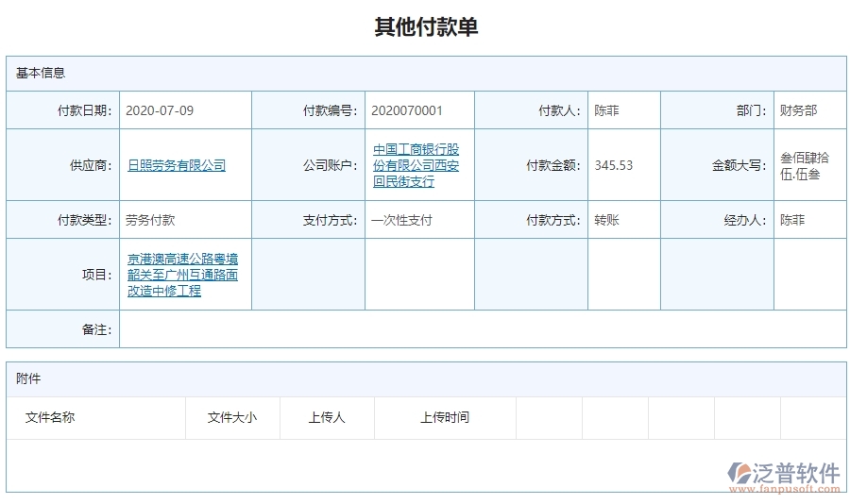Open the 京港澳高速公路 project link
Screen dimensions: 850x504
coord(182,275)
